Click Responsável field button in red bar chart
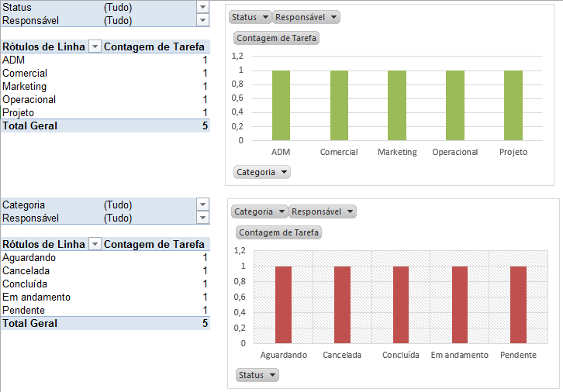This screenshot has width=563, height=392. tap(323, 211)
